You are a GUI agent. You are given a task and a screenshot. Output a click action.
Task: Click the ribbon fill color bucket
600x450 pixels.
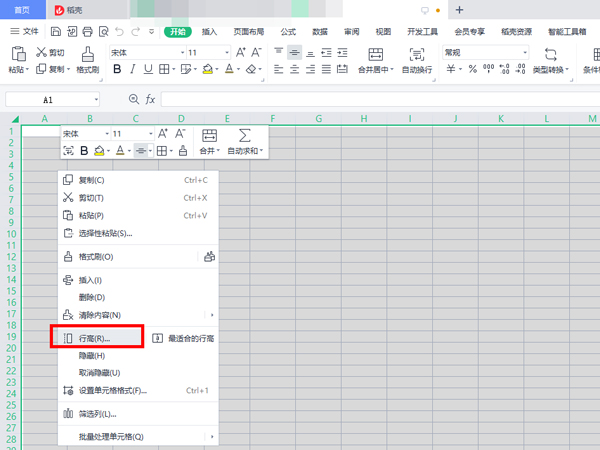(207, 69)
